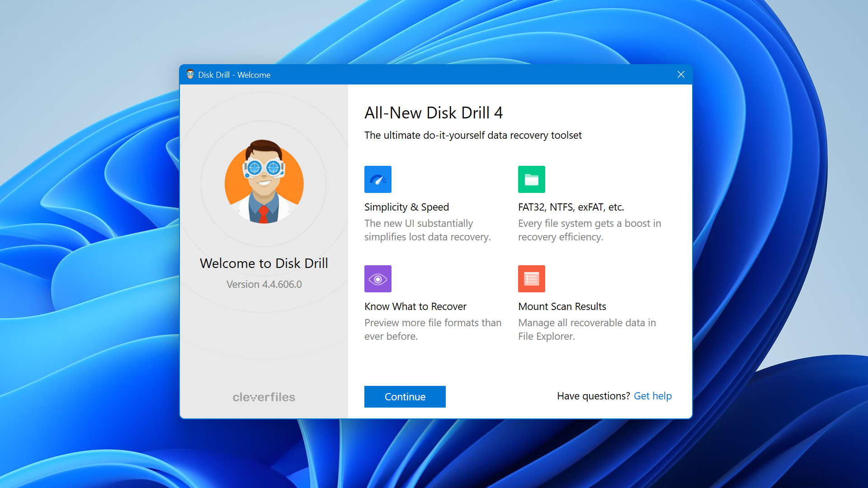Click the 'Know What to Recover' title
This screenshot has height=488, width=868.
(415, 306)
